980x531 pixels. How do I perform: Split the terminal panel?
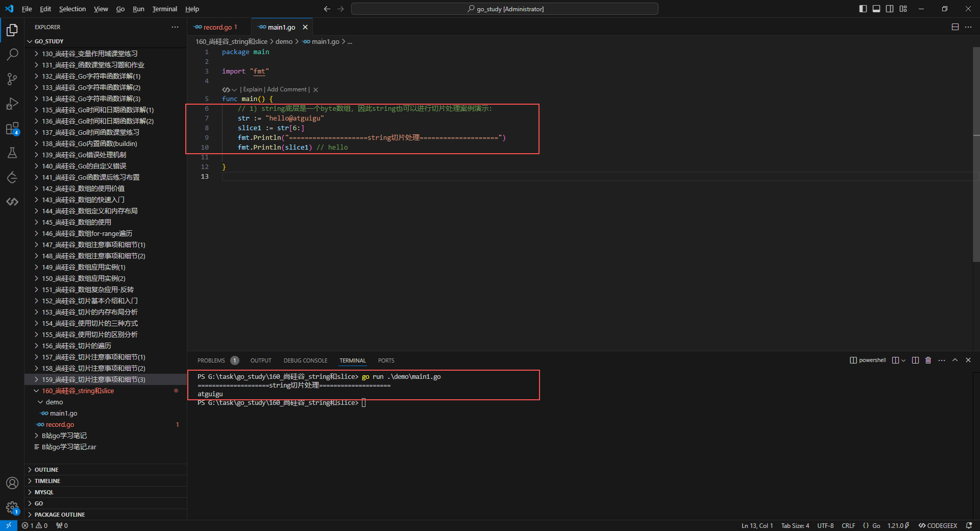[915, 360]
